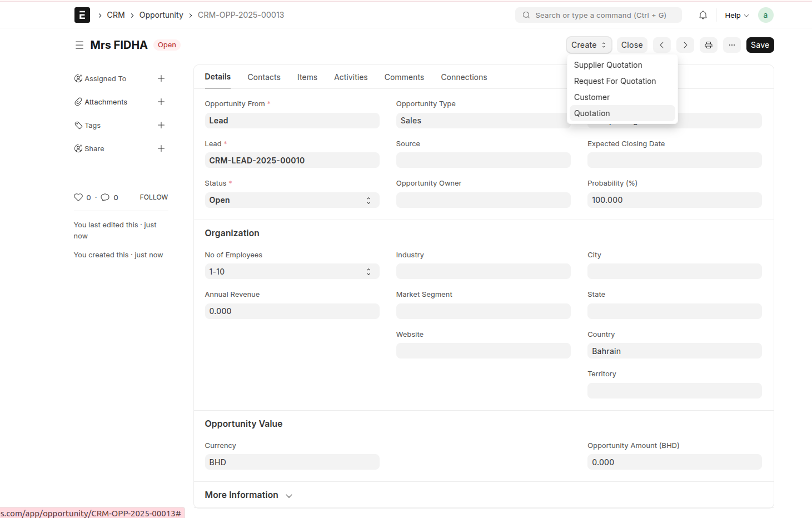This screenshot has width=812, height=518.
Task: Expand the More Information section
Action: click(248, 495)
